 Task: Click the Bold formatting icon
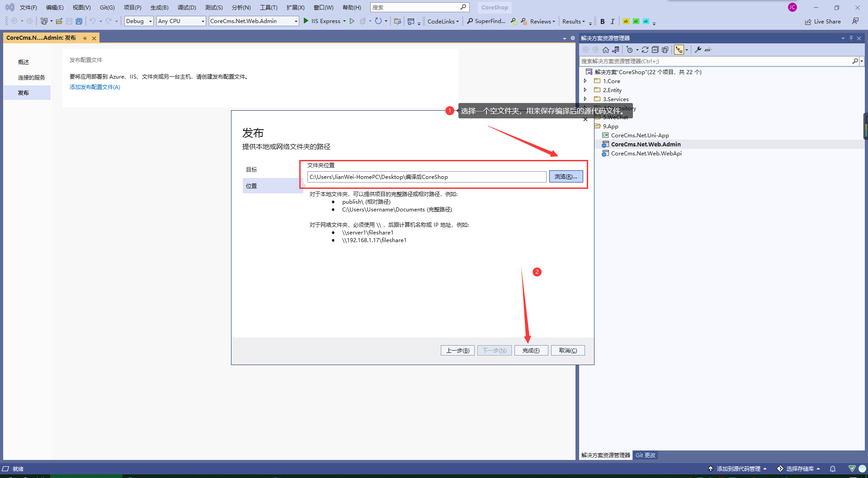602,21
